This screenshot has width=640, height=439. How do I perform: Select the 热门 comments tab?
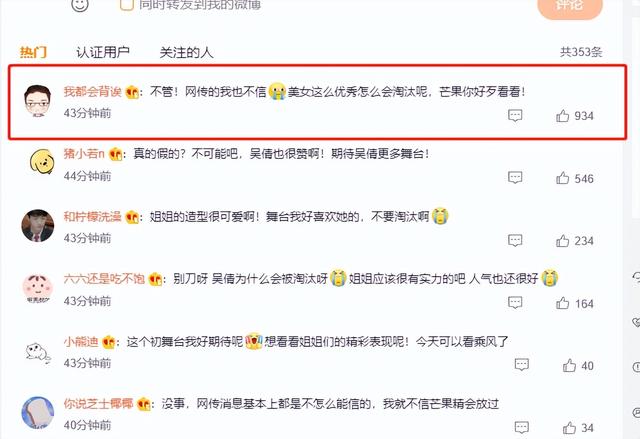(x=33, y=52)
